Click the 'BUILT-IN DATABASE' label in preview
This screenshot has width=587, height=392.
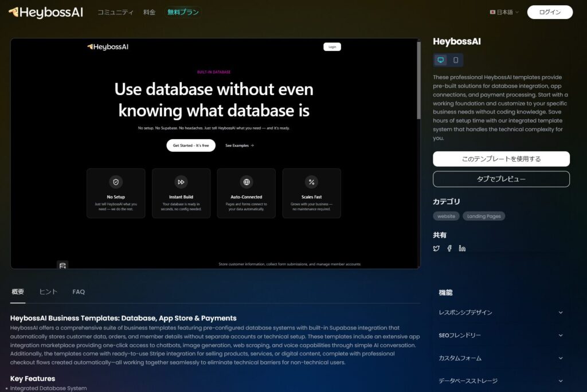click(x=214, y=72)
